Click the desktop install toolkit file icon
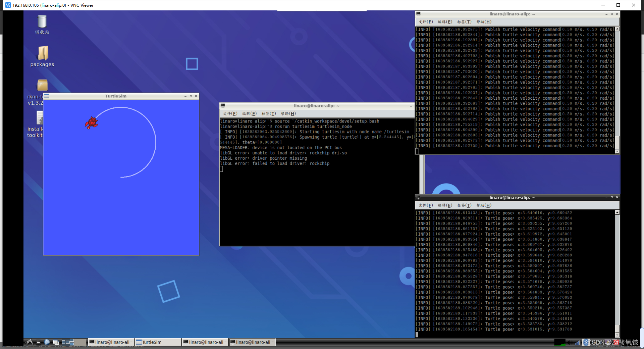Screen dimensions: 644x349 click(x=40, y=118)
